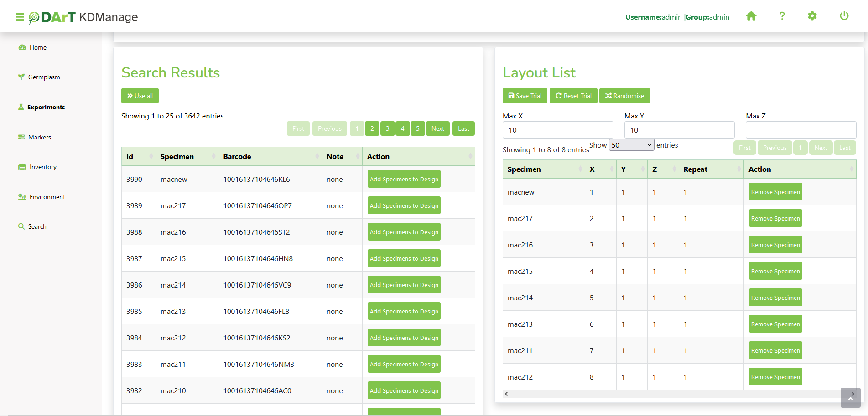Open the settings gear icon
The width and height of the screenshot is (868, 416).
pyautogui.click(x=812, y=16)
